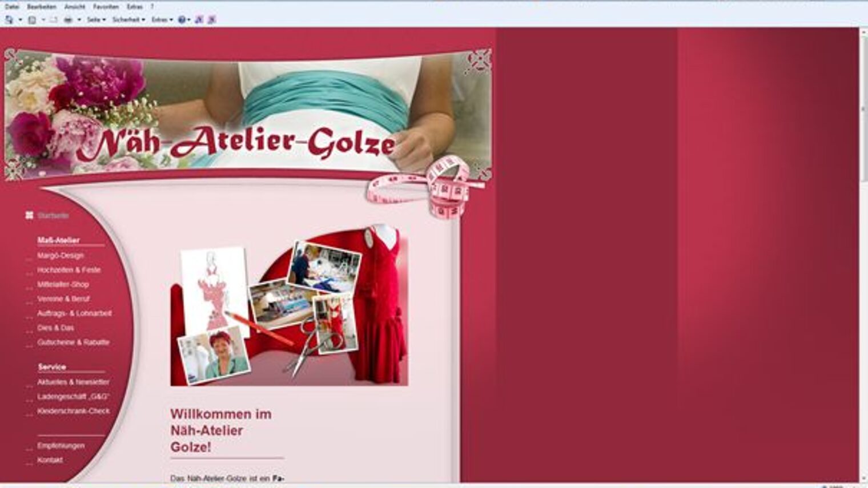The image size is (868, 488).
Task: Click the vertical scrollbar thumb
Action: (x=863, y=108)
